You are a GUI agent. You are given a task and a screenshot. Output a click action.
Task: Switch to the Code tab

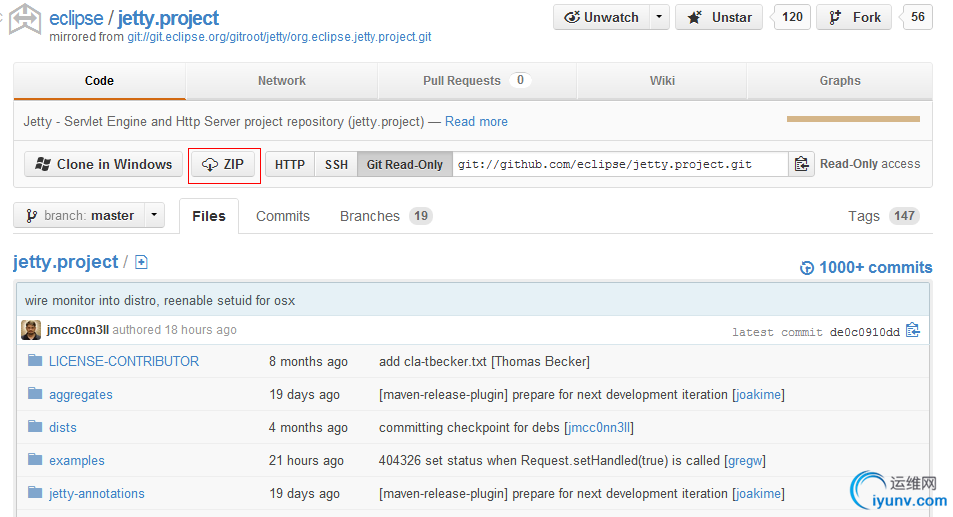tap(99, 81)
